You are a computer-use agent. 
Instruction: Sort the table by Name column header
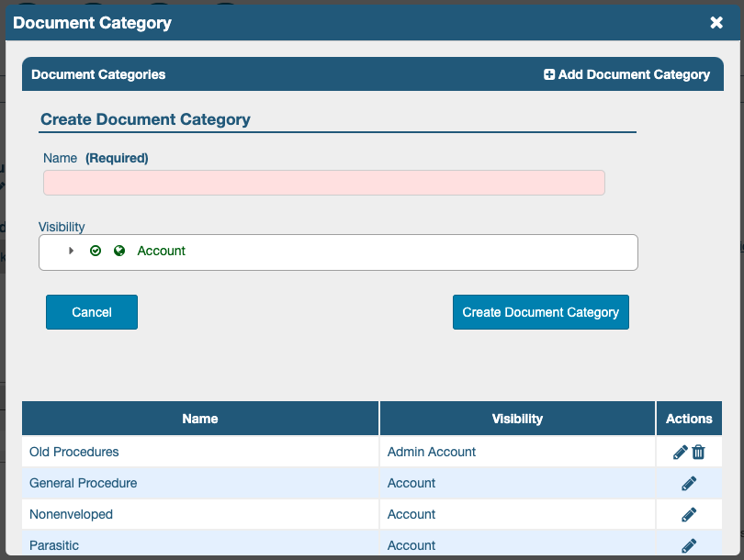(200, 419)
